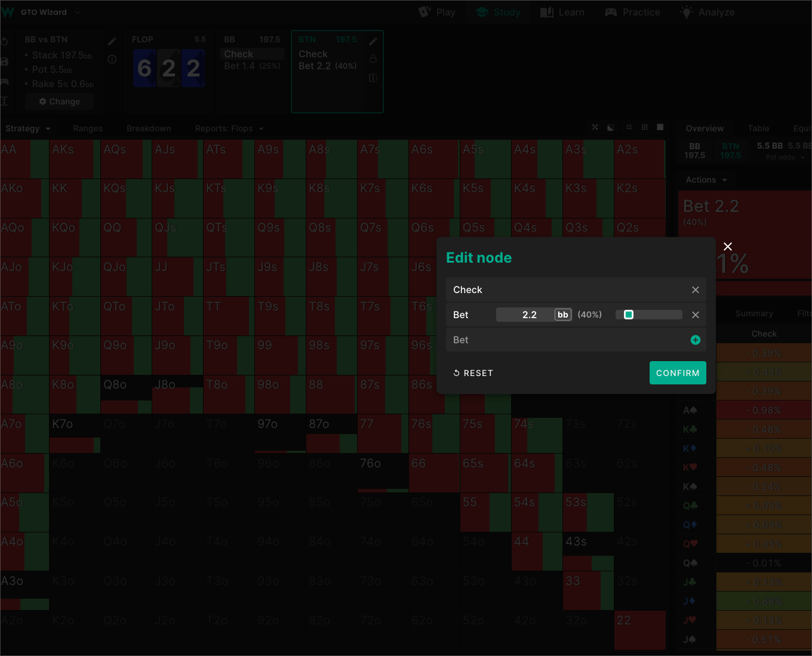Open the gamepad practice icon in the sidebar
Image resolution: width=812 pixels, height=656 pixels.
[5, 81]
